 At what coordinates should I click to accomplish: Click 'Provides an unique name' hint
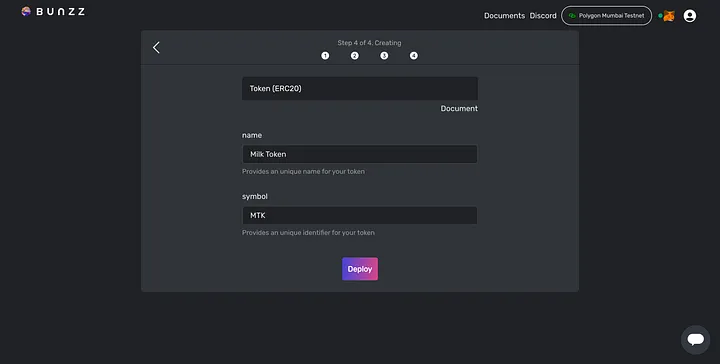pos(304,172)
